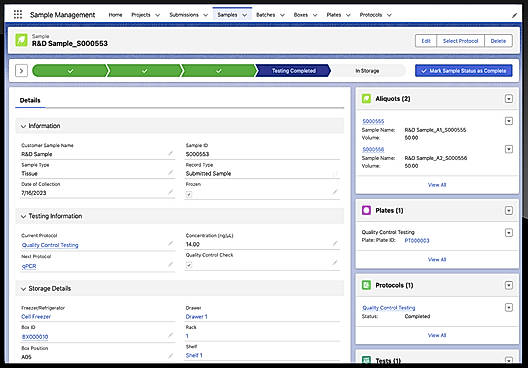
Task: Select the Details tab
Action: click(x=30, y=100)
